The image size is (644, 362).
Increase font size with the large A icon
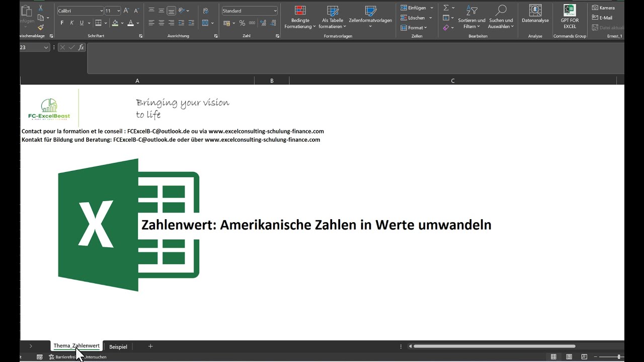[x=126, y=11]
